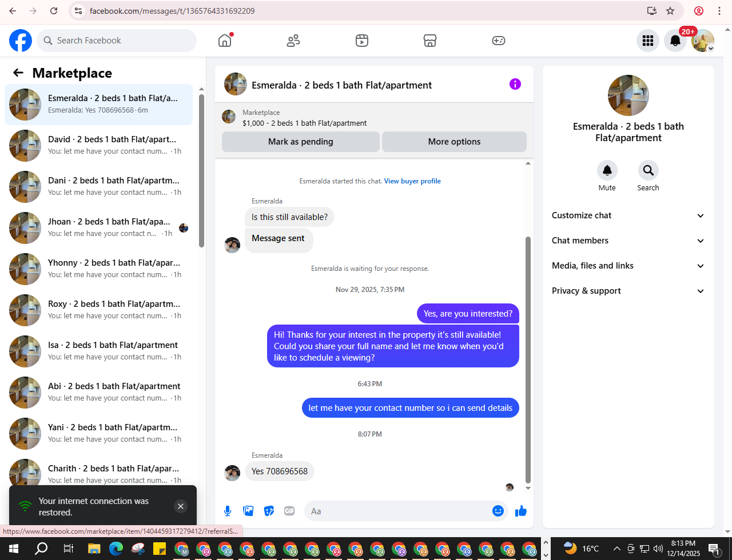Open the Facebook home feed icon
This screenshot has height=560, width=732.
coord(225,41)
